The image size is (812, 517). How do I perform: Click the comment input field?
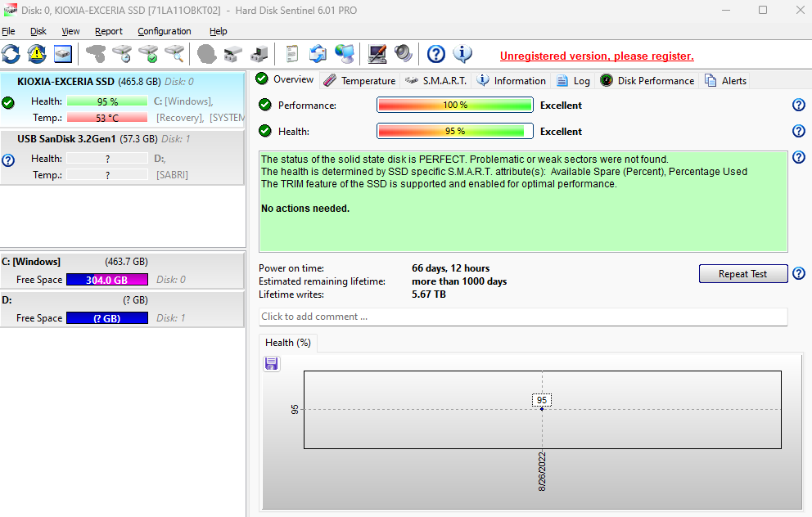click(x=523, y=317)
